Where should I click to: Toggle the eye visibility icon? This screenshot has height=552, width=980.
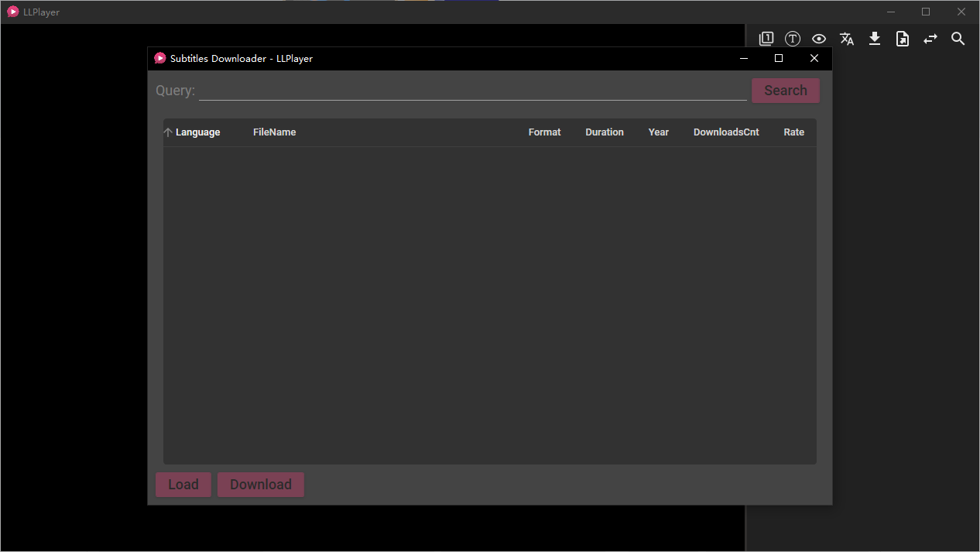tap(819, 39)
